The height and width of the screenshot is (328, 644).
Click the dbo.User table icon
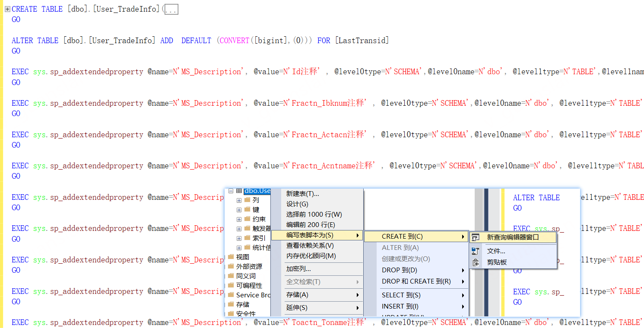(239, 191)
